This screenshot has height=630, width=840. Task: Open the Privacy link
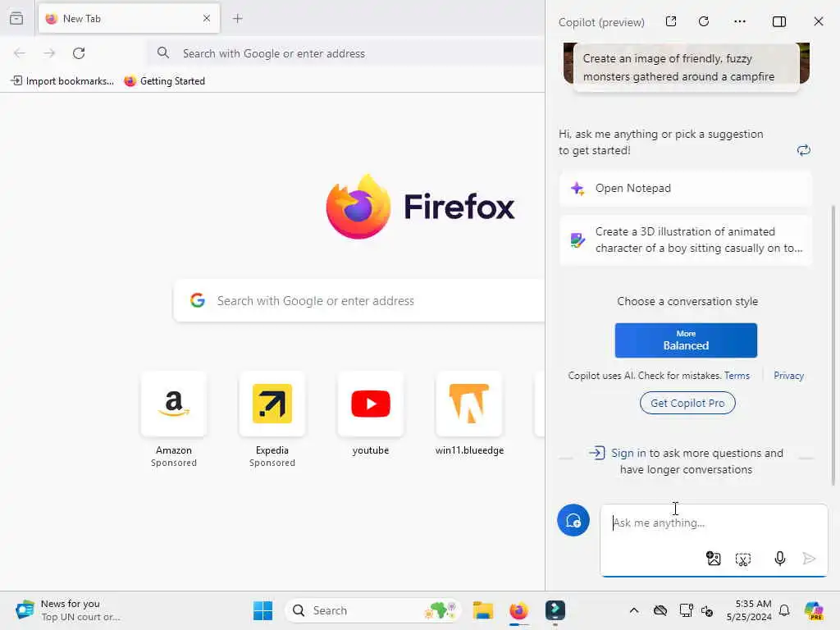[788, 376]
